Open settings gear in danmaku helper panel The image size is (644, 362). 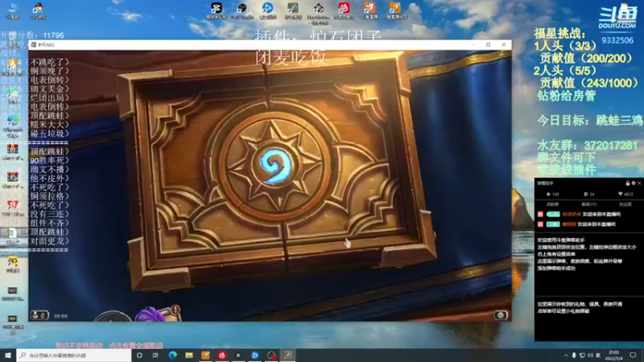(634, 183)
